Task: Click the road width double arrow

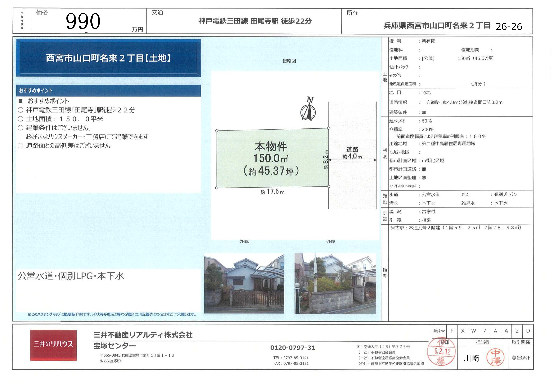Action: click(x=352, y=160)
